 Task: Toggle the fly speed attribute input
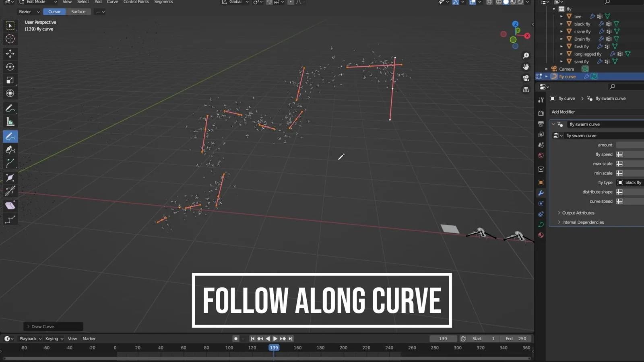tap(619, 154)
